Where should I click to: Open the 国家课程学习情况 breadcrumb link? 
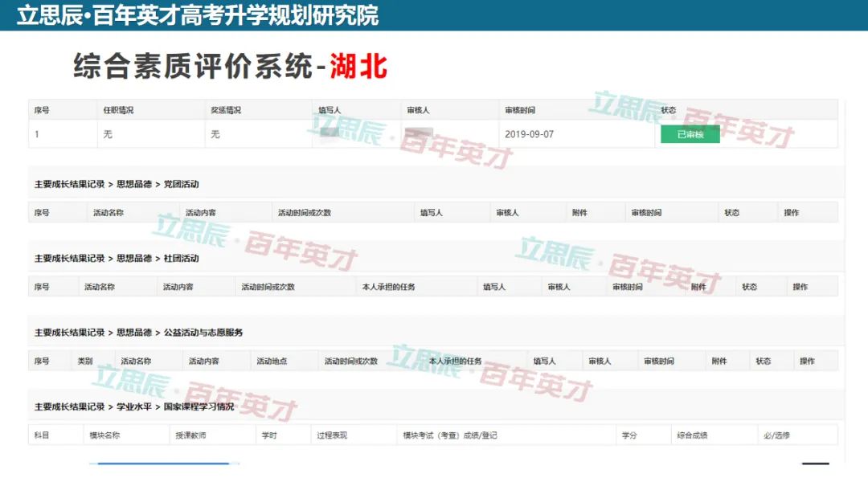click(199, 406)
